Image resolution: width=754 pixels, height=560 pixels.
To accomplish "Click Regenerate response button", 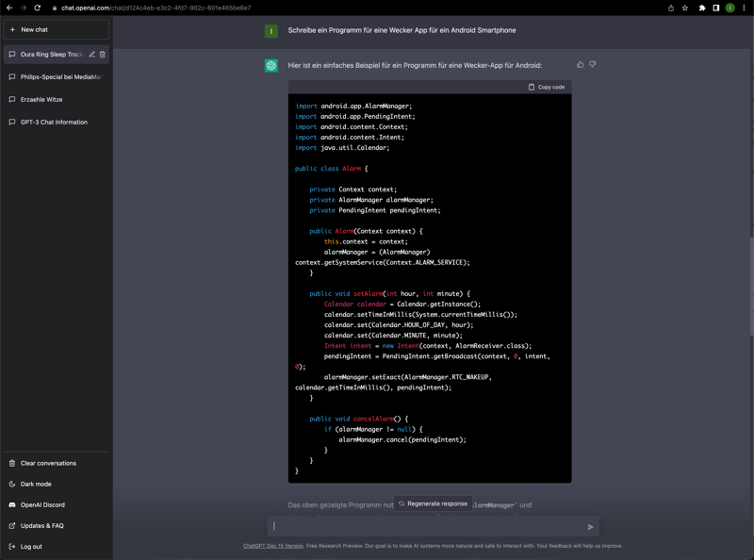I will tap(433, 503).
